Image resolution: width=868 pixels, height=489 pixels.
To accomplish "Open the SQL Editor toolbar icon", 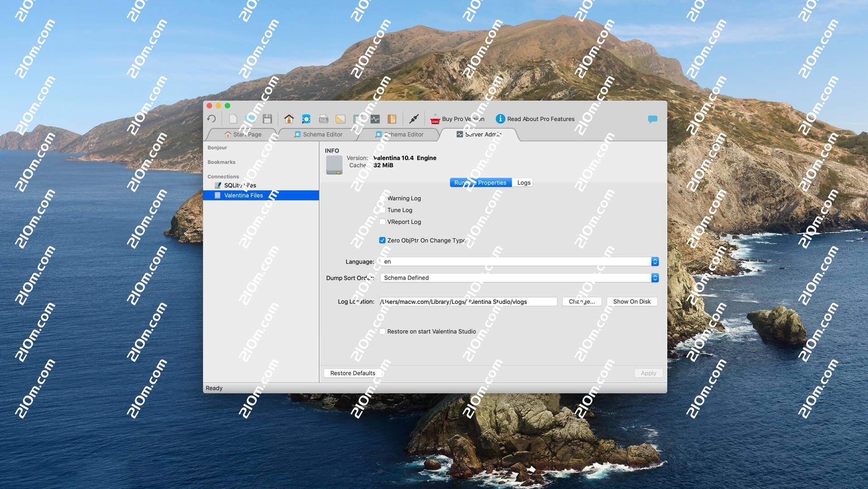I will tap(323, 119).
